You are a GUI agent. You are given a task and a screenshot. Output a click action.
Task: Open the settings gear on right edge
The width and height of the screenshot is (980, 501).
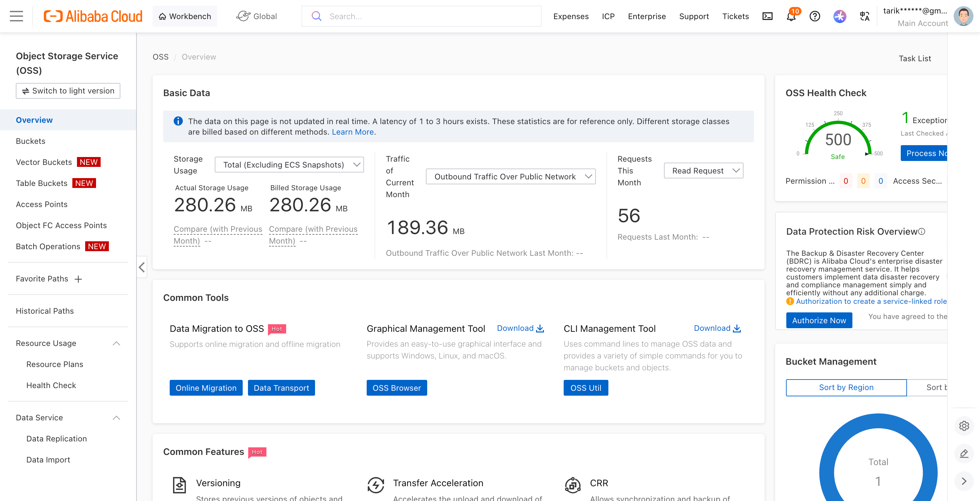click(964, 426)
